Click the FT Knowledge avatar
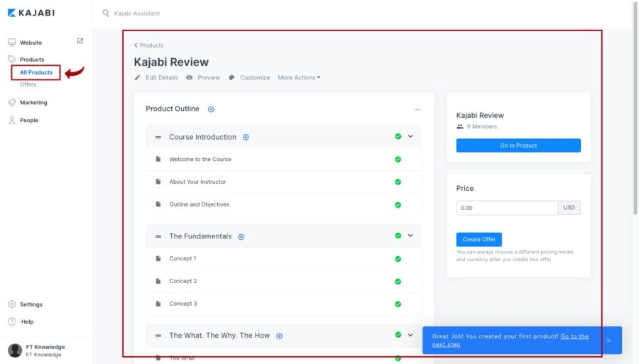Viewport: 639px width, 364px height. [15, 350]
